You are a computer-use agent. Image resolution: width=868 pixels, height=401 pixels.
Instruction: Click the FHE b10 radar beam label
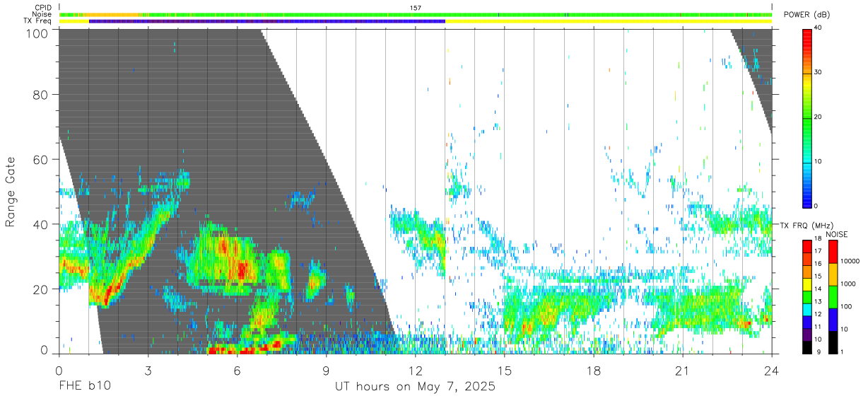click(x=84, y=386)
